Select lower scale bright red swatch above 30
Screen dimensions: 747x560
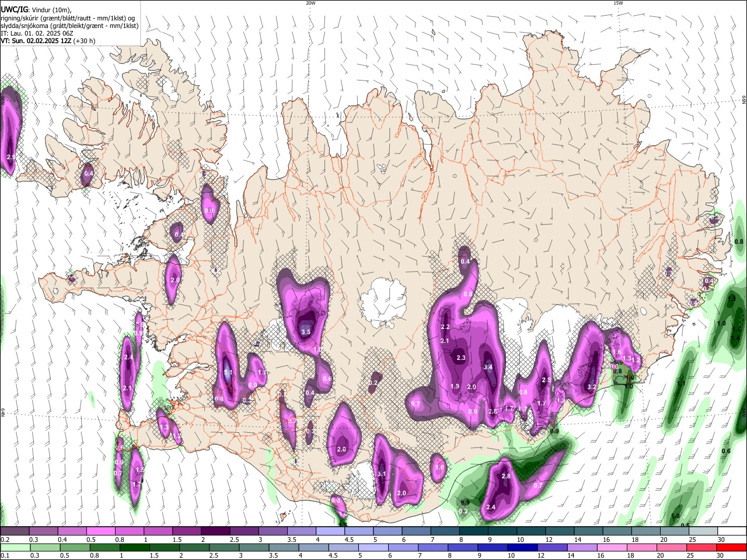[x=731, y=547]
